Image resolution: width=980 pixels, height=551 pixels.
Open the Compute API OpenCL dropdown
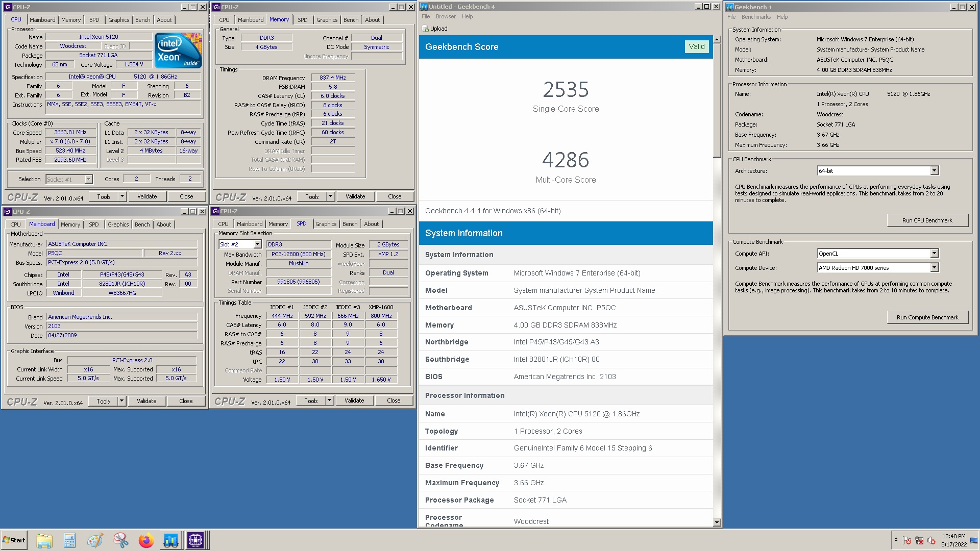(x=934, y=254)
